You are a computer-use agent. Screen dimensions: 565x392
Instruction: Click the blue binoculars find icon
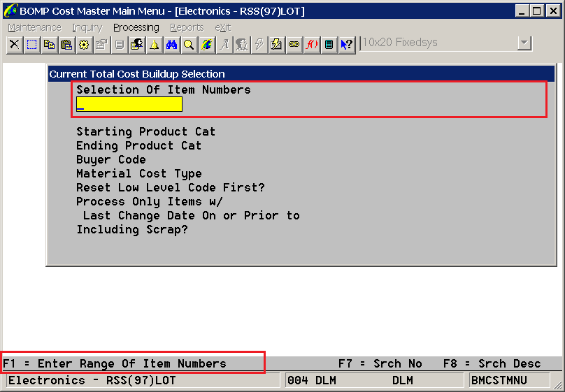click(171, 45)
